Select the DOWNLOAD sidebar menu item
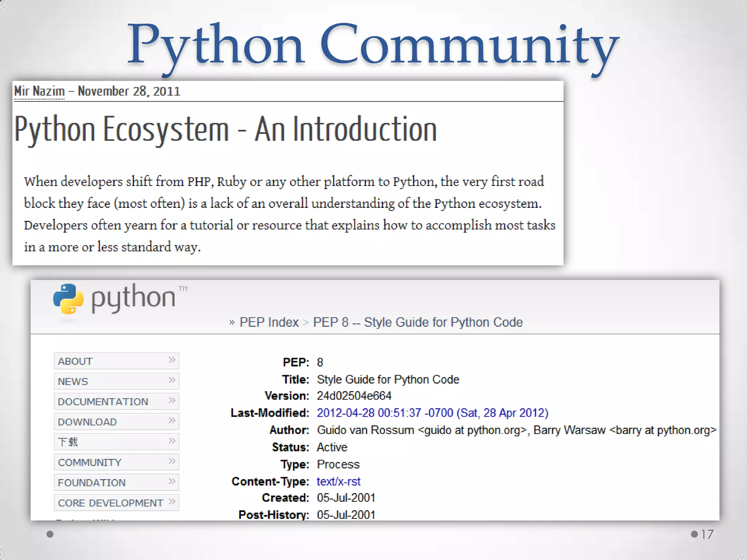 (x=87, y=422)
